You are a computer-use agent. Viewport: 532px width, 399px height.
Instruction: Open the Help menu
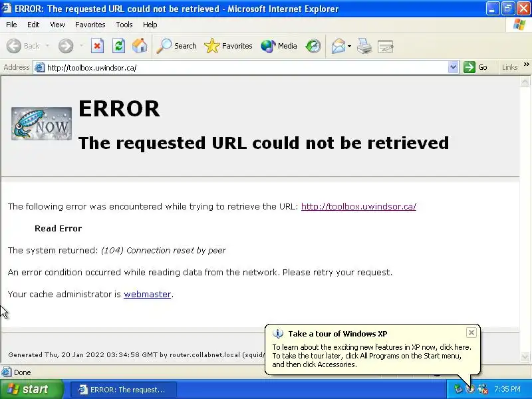[150, 25]
